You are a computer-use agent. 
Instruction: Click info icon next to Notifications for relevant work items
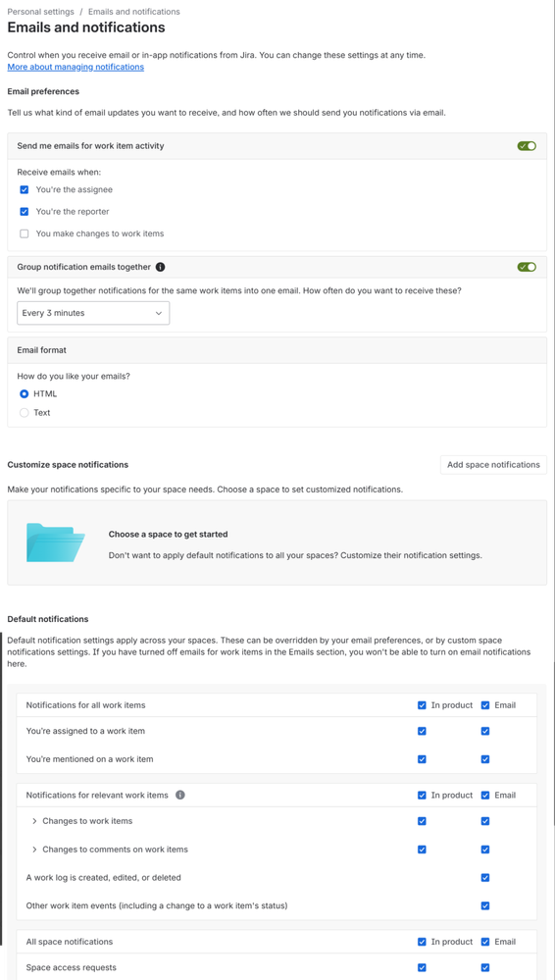coord(180,795)
